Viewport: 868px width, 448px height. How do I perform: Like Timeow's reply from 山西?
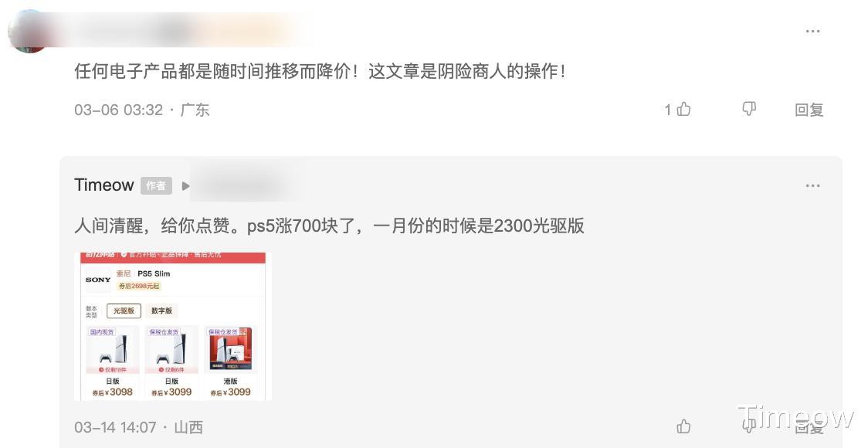683,426
